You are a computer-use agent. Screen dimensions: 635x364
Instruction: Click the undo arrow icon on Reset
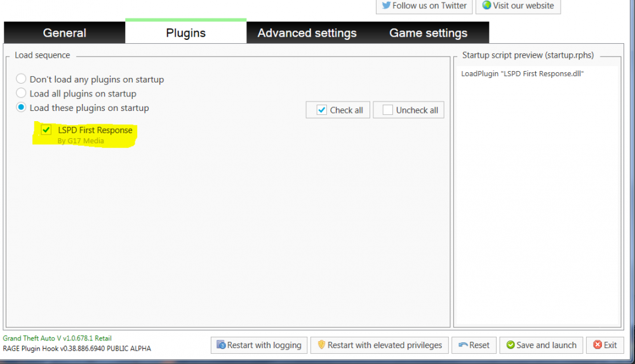463,345
